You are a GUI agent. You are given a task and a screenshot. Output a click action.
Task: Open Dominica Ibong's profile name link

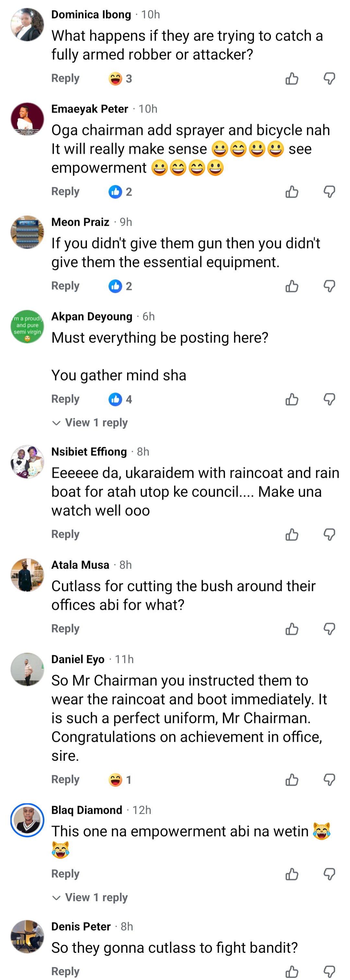(x=91, y=15)
